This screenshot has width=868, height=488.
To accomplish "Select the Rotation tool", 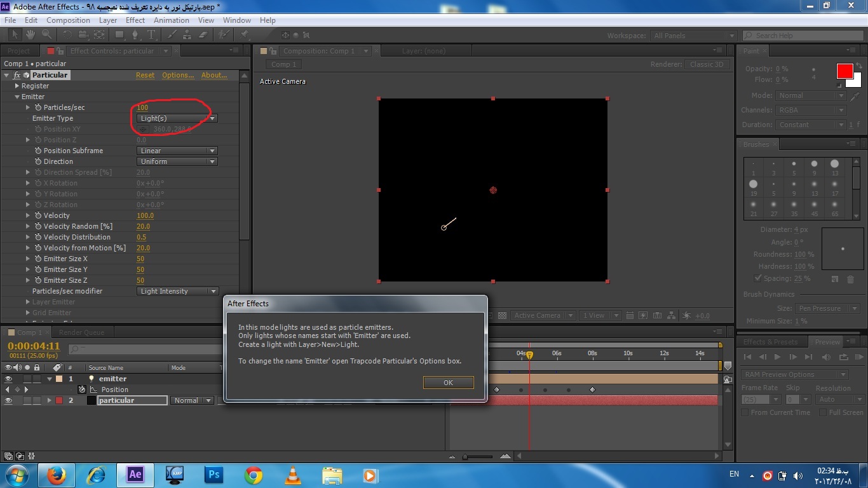I will (x=69, y=35).
